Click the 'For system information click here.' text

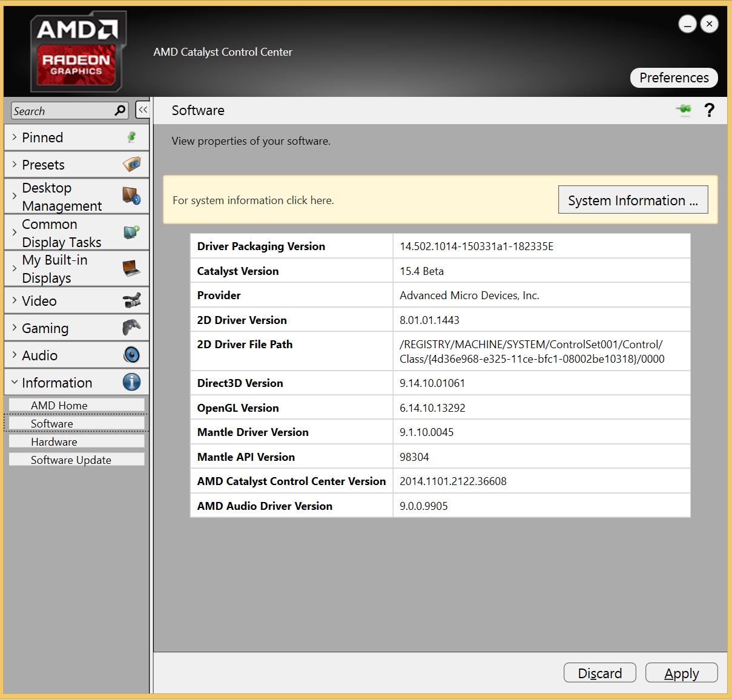[x=253, y=200]
